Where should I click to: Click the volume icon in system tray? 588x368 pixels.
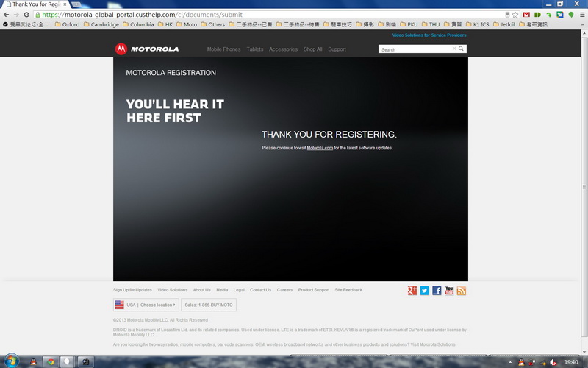pyautogui.click(x=553, y=362)
